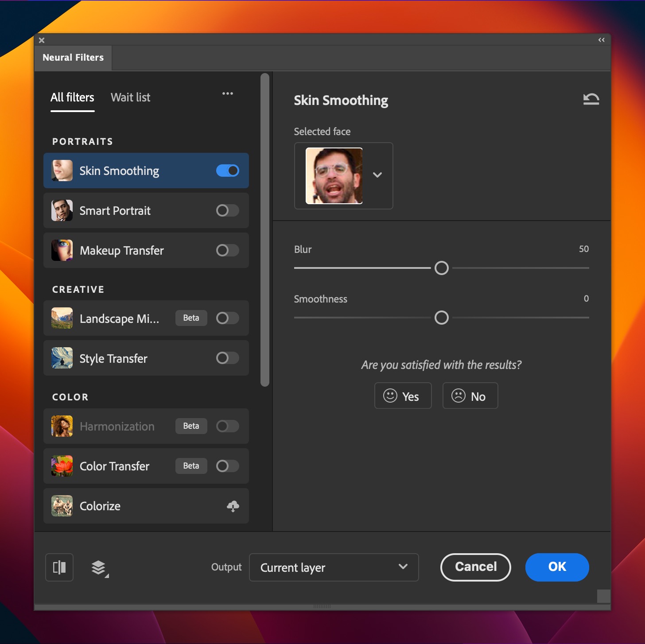
Task: Click the Harmonization thumbnail icon
Action: pyautogui.click(x=62, y=426)
